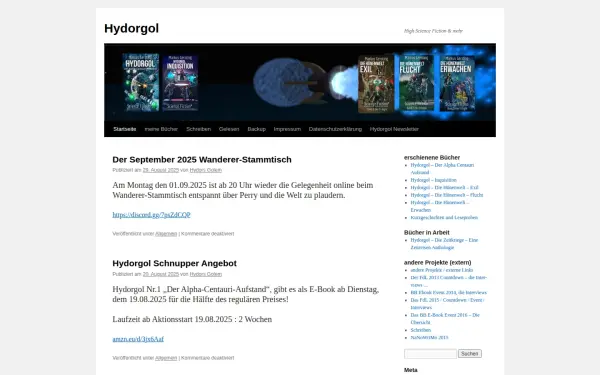Open the Backup menu item
Image resolution: width=600 pixels, height=375 pixels.
[256, 129]
